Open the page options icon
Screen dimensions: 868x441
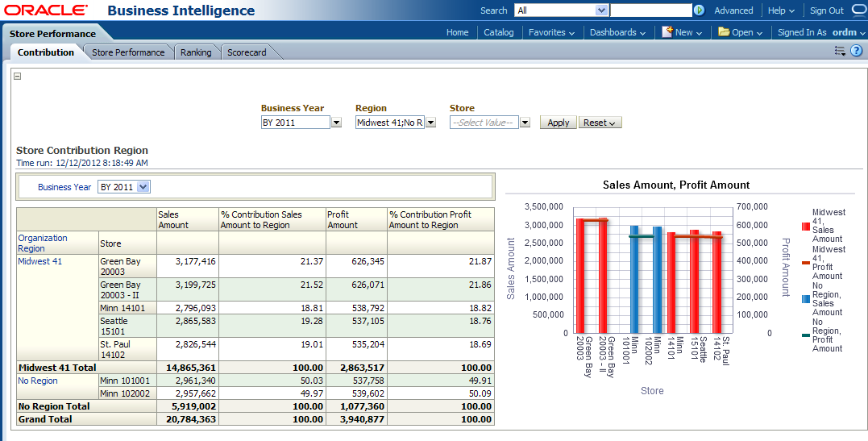click(x=840, y=51)
